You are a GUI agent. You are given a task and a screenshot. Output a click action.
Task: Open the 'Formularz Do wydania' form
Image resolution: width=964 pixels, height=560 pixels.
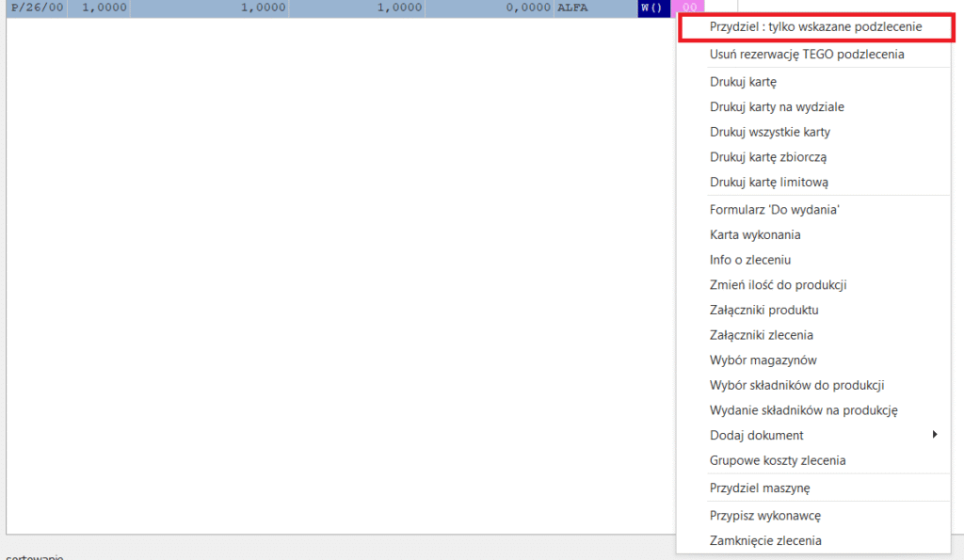coord(774,209)
